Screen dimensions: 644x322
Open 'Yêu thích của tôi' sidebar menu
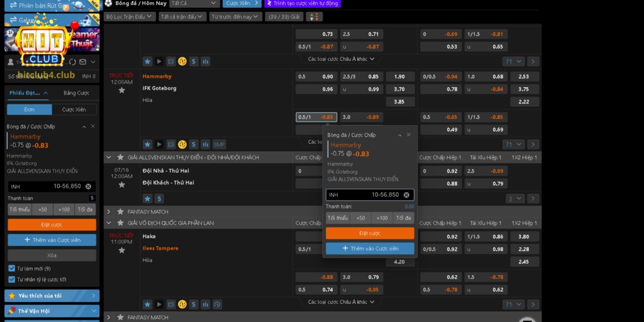52,296
